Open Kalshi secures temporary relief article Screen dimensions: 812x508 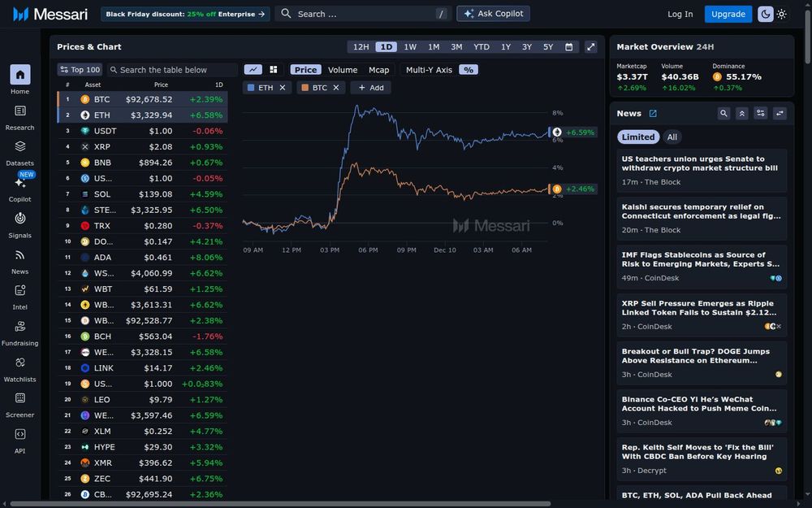702,211
